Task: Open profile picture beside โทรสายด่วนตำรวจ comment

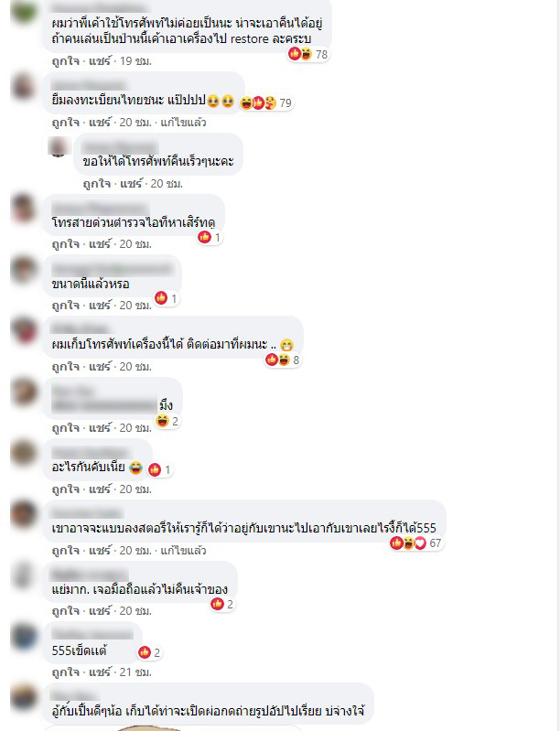Action: pyautogui.click(x=23, y=209)
